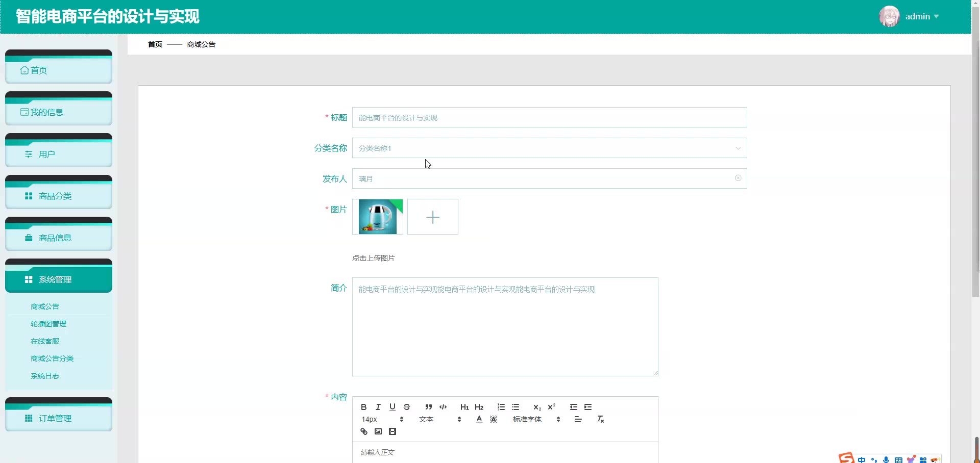
Task: Focus the 标题 input field
Action: point(549,117)
